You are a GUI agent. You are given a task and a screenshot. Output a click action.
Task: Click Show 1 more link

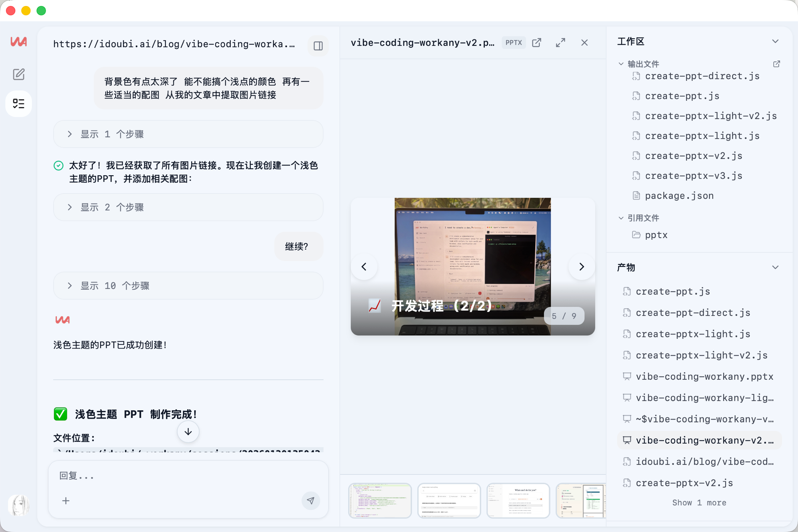point(699,503)
